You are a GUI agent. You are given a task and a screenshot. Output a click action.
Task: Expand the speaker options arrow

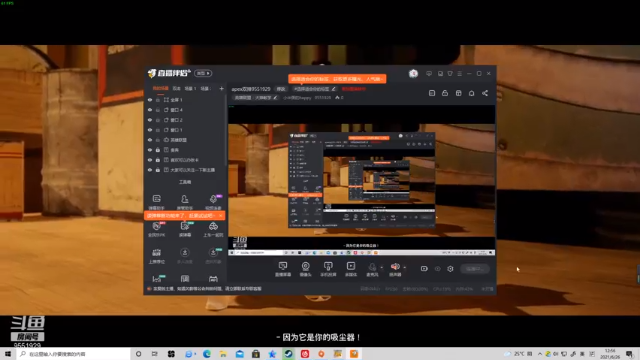coord(404,267)
